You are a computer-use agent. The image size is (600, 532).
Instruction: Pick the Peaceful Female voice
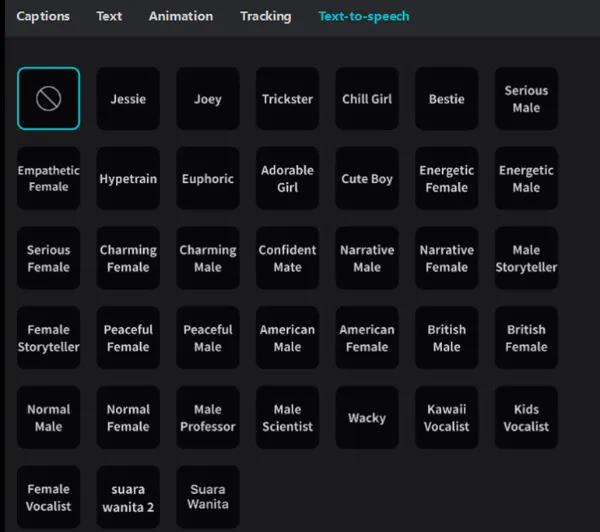click(128, 338)
